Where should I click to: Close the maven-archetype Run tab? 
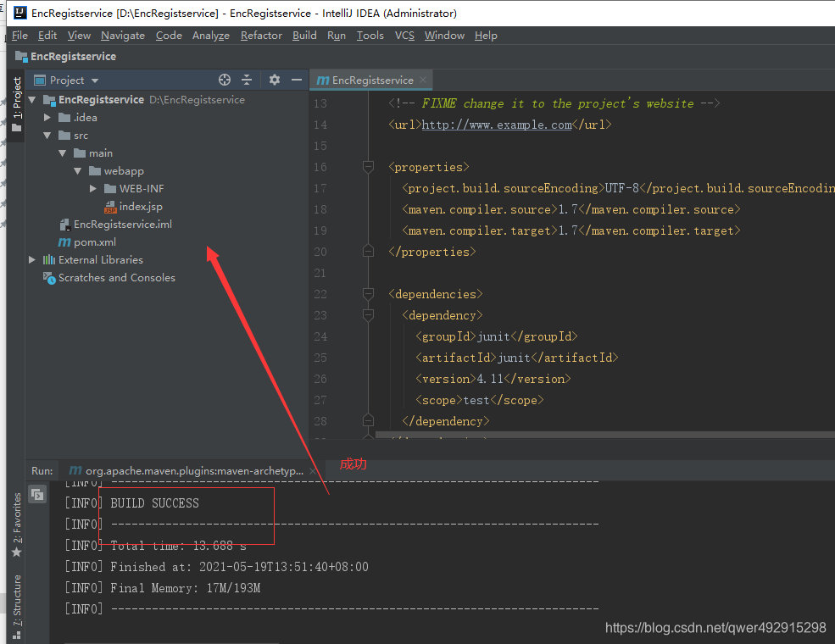coord(313,471)
